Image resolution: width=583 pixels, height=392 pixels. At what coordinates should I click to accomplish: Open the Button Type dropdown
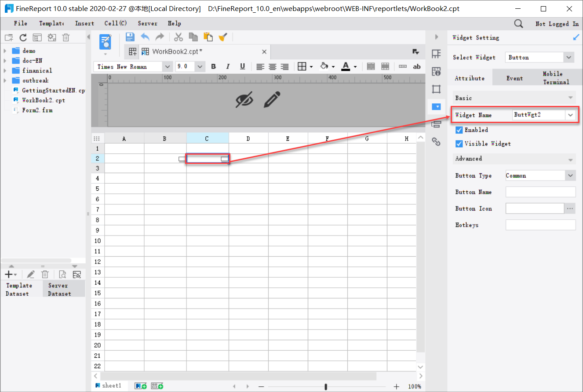click(570, 175)
